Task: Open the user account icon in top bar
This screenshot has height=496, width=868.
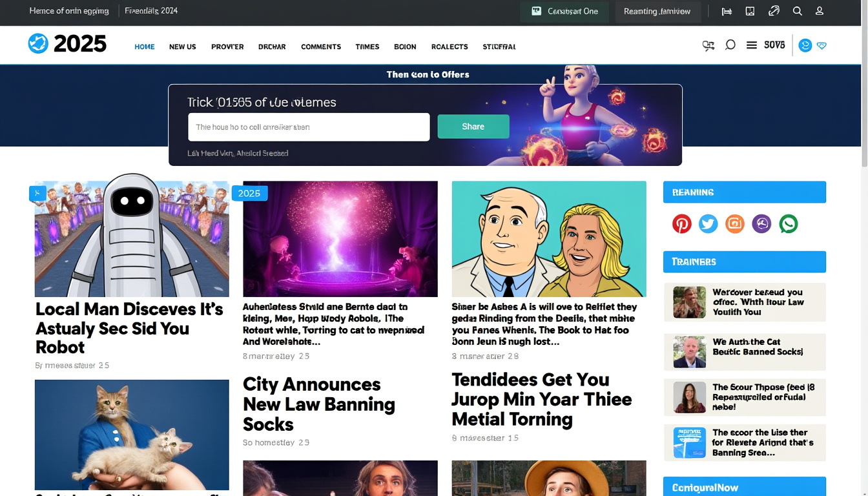Action: coord(820,11)
